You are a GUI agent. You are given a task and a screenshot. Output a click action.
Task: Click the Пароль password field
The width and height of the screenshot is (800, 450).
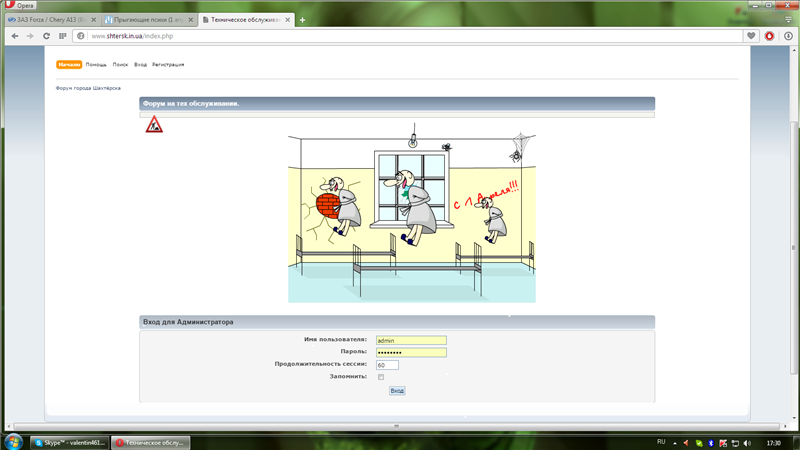tap(411, 353)
